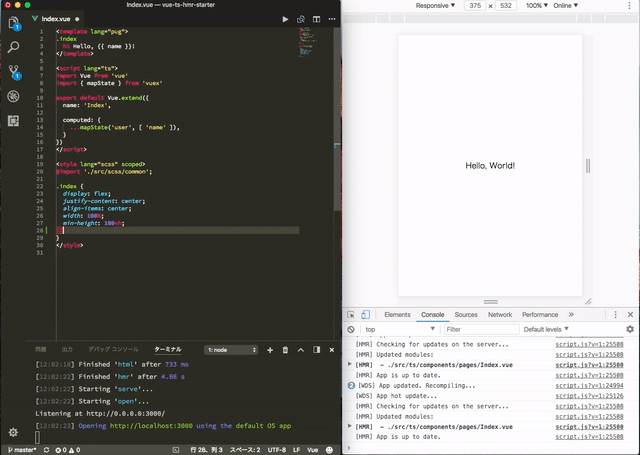
Task: Click the LF line ending in status bar
Action: click(x=296, y=450)
